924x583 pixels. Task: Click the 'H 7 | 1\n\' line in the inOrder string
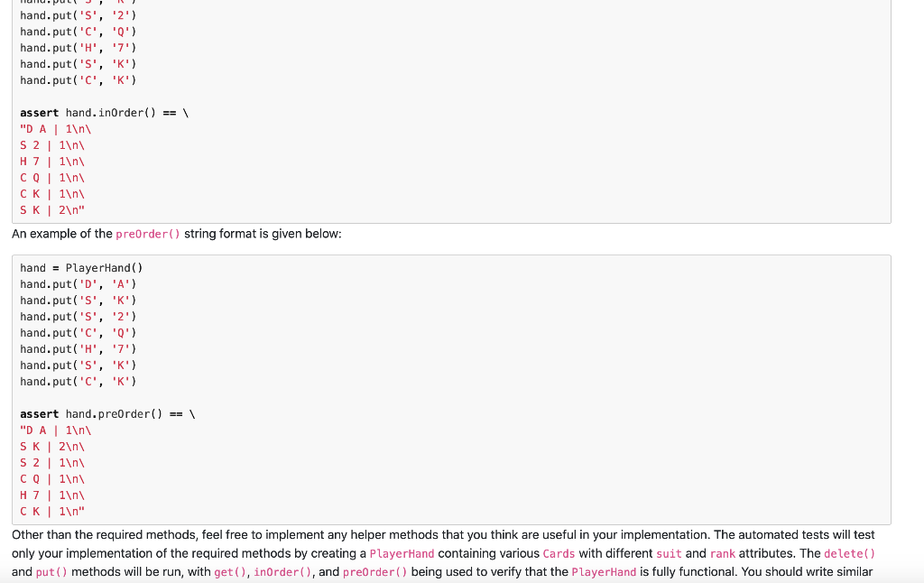click(x=52, y=162)
